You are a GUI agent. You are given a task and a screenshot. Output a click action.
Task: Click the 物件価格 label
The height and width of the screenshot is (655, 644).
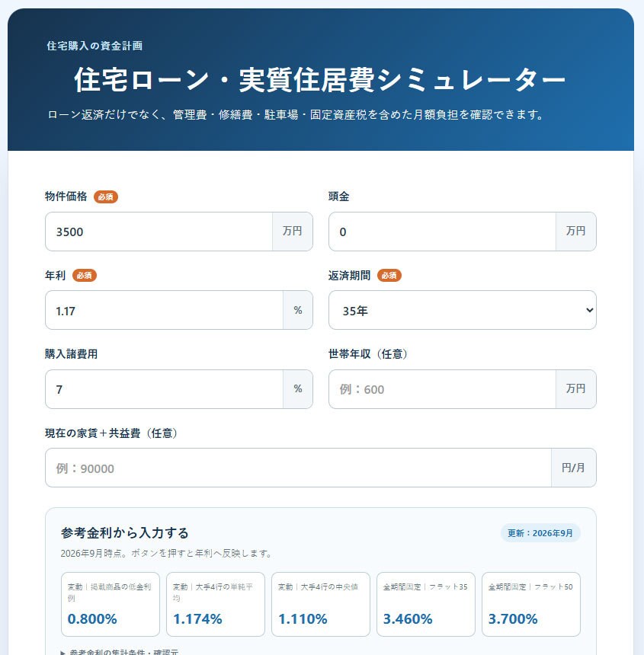click(66, 196)
